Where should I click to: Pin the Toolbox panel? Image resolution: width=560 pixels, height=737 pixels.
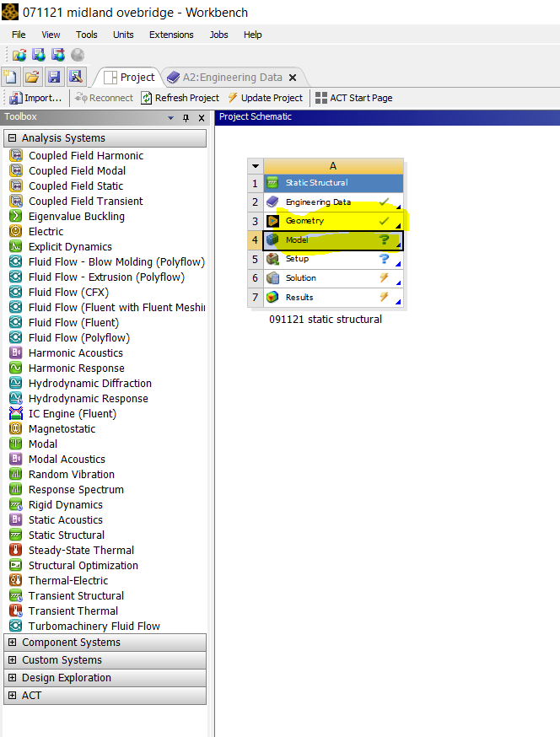186,117
